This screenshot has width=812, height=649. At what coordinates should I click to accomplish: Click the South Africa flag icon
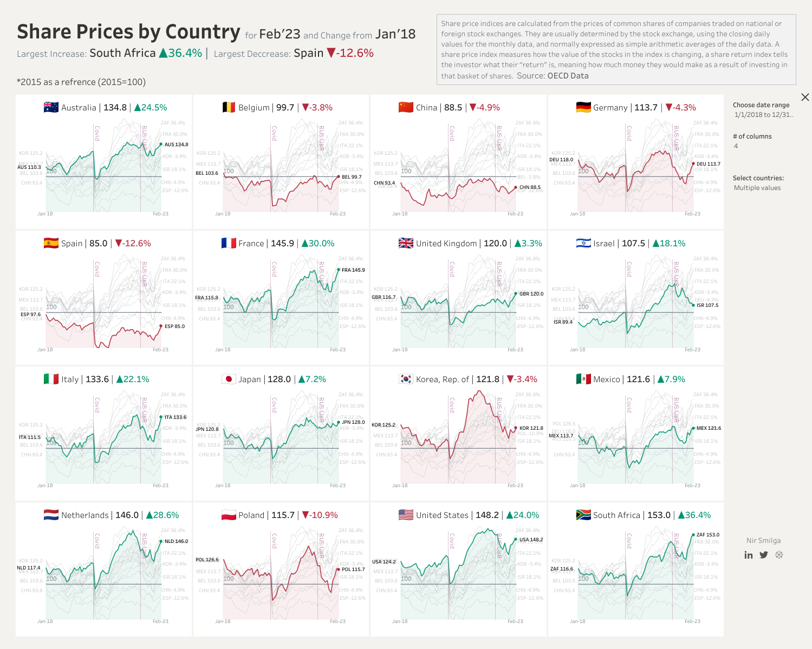coord(583,515)
